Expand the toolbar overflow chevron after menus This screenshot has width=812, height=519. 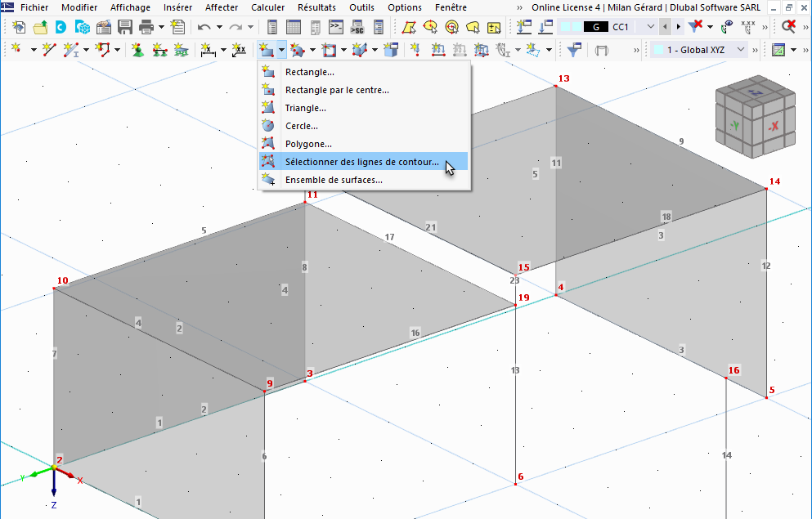[x=519, y=7]
